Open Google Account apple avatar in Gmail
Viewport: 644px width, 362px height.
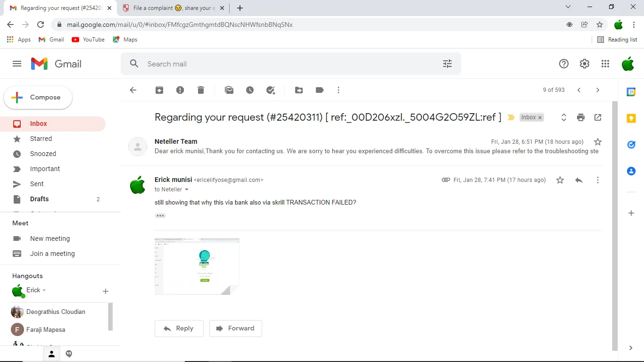[x=627, y=64]
